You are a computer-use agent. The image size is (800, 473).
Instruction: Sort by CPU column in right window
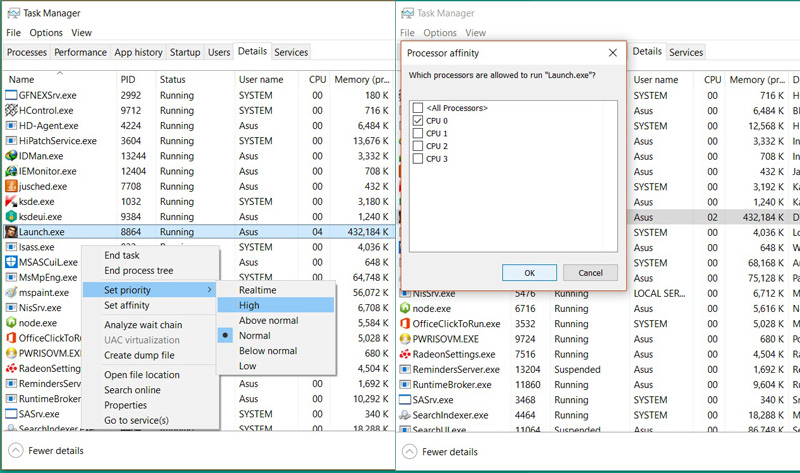[713, 80]
